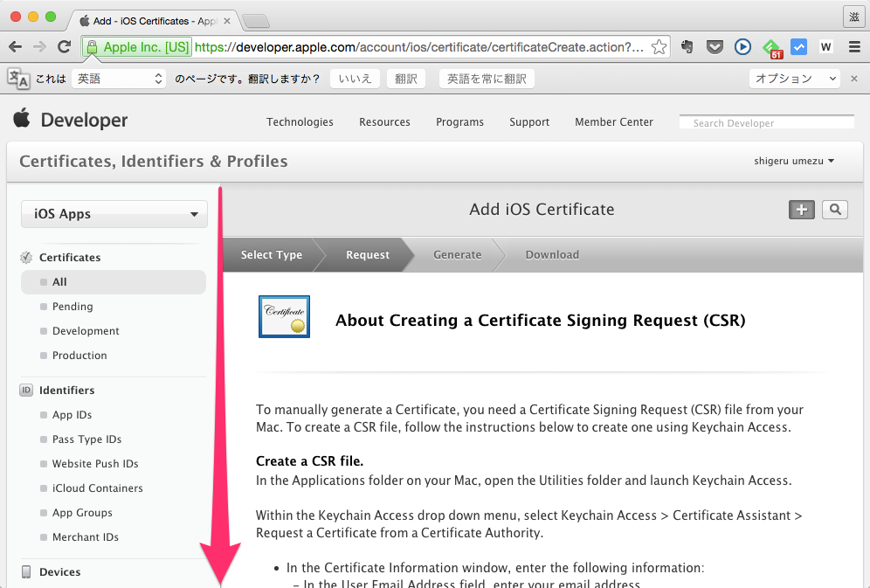Click the plus button to add certificate

(x=802, y=210)
